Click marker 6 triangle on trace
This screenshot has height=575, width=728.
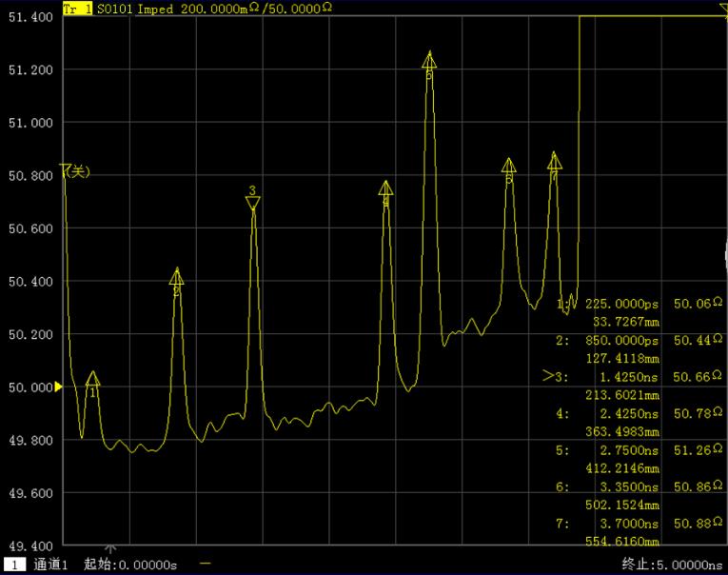click(509, 166)
